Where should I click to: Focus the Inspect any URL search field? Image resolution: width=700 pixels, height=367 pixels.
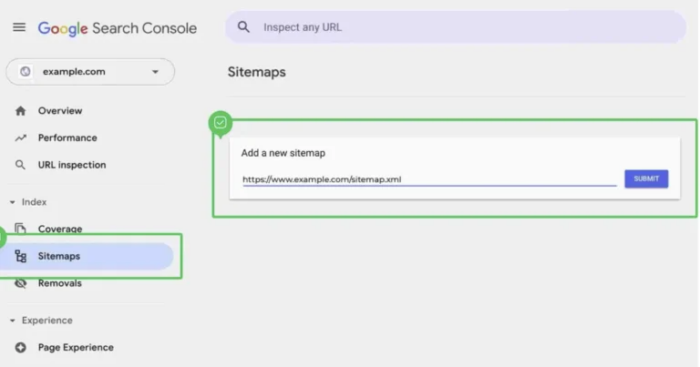(x=455, y=27)
